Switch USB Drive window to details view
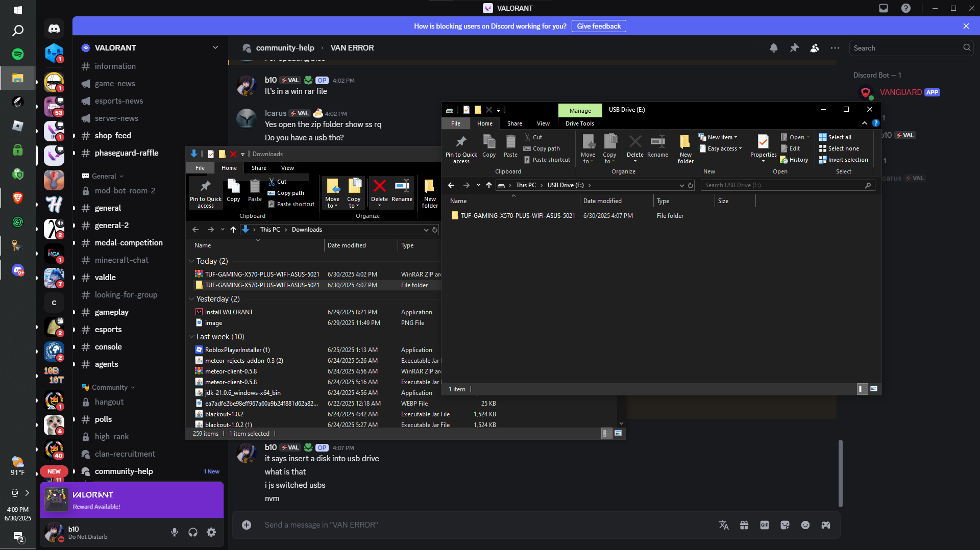The image size is (980, 550). pyautogui.click(x=861, y=389)
